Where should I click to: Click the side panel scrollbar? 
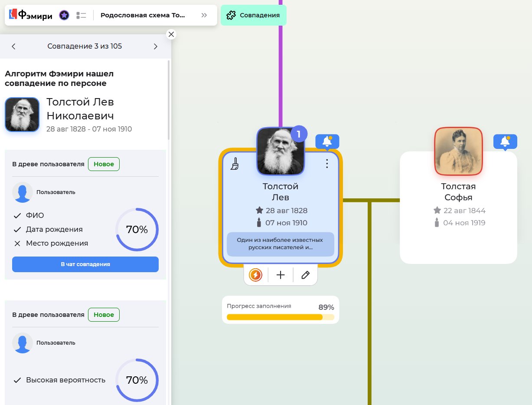click(168, 100)
